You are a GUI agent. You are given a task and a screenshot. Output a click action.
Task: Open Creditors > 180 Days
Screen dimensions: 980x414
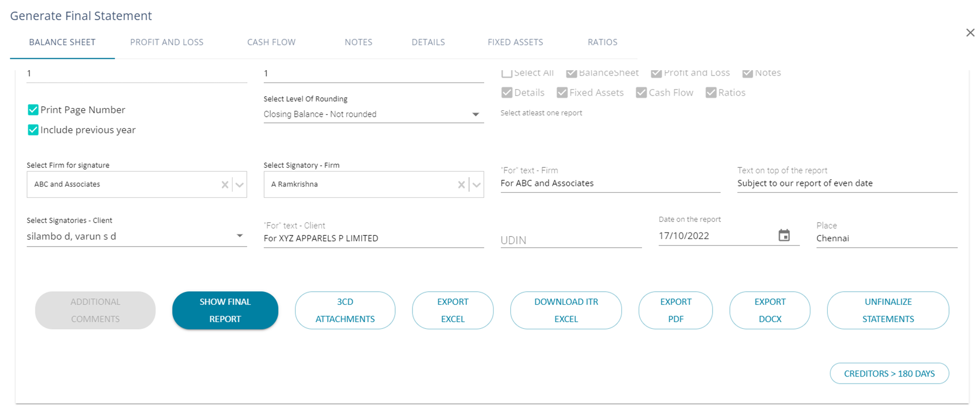click(x=889, y=373)
